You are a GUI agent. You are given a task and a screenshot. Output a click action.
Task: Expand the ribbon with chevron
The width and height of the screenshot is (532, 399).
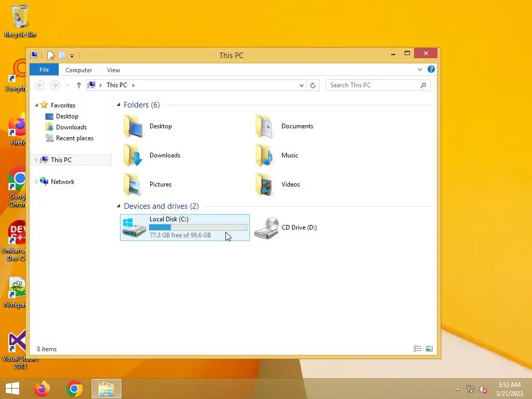pos(420,70)
